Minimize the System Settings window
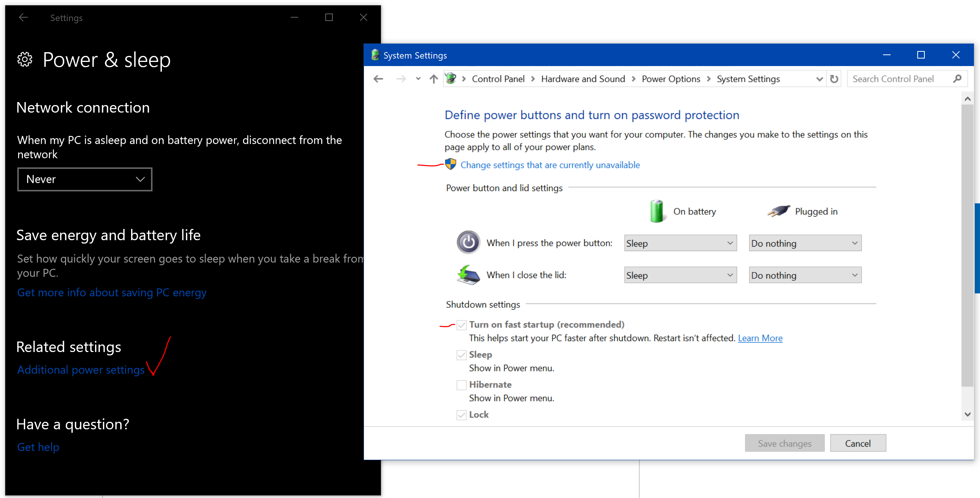980x498 pixels. [887, 55]
